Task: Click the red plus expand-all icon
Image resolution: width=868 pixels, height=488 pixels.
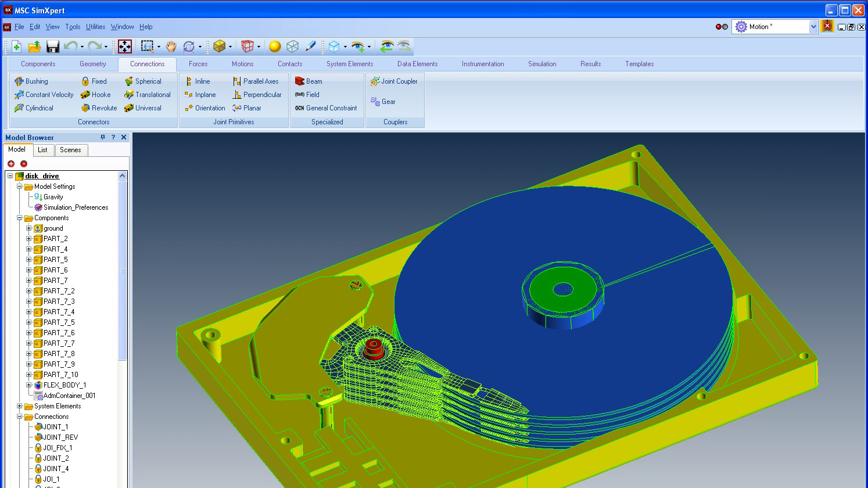Action: (11, 164)
